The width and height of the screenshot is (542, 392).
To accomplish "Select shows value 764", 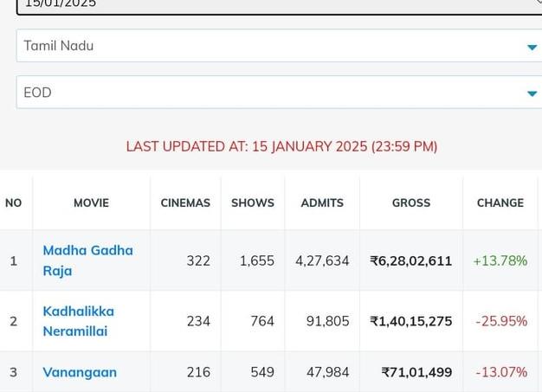I will tap(262, 321).
